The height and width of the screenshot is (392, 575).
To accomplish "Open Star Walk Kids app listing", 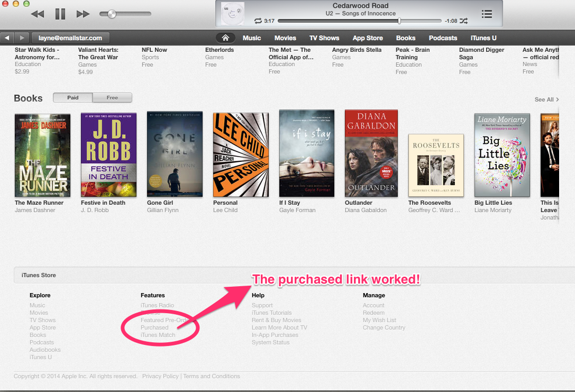I will click(37, 53).
